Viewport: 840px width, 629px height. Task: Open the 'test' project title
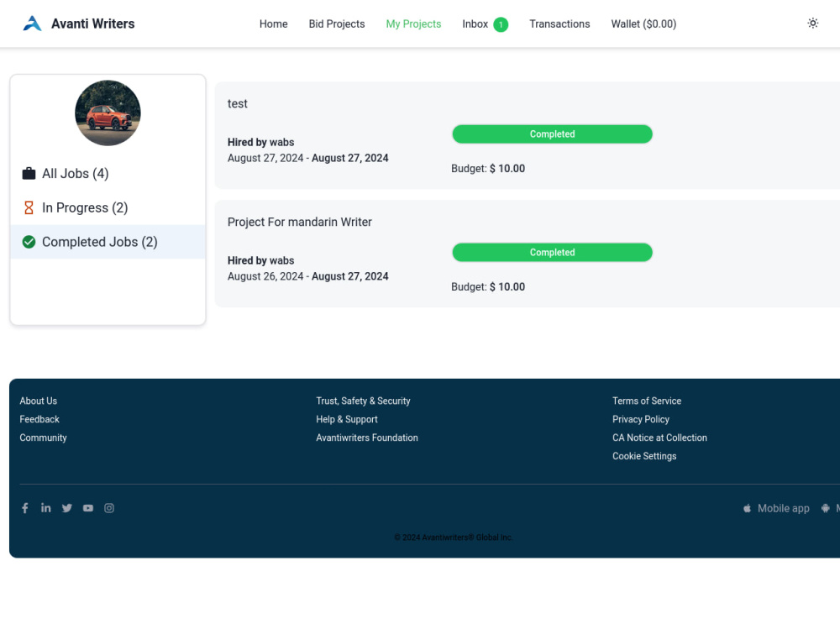(238, 104)
